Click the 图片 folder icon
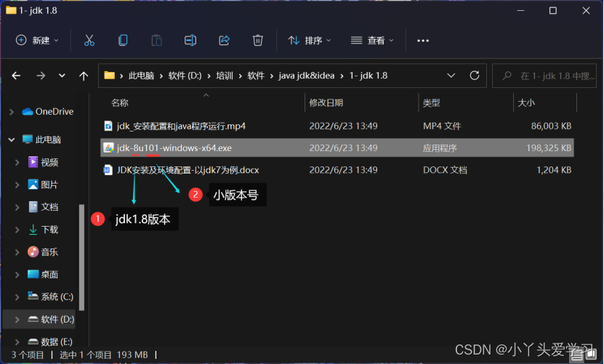The width and height of the screenshot is (604, 364). (x=33, y=185)
